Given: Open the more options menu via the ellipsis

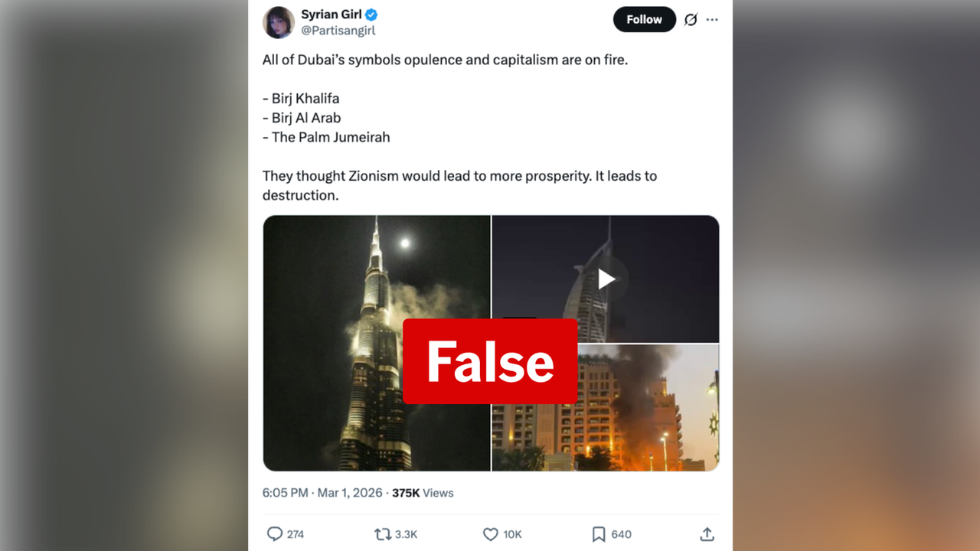Looking at the screenshot, I should 712,19.
